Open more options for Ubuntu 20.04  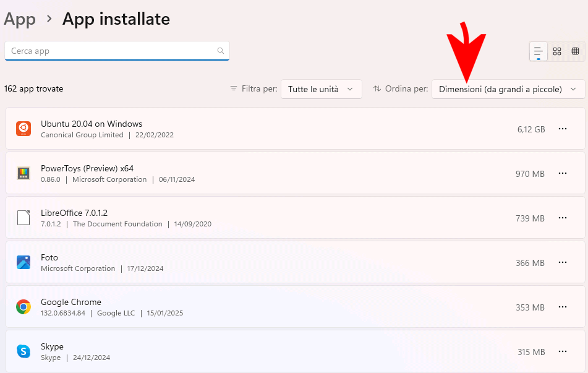point(563,129)
